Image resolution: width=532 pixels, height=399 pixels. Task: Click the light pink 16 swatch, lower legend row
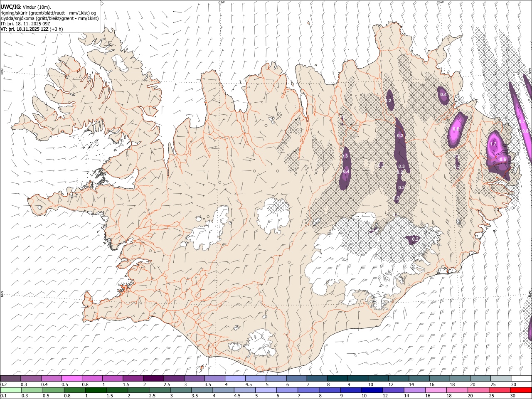[436, 390]
